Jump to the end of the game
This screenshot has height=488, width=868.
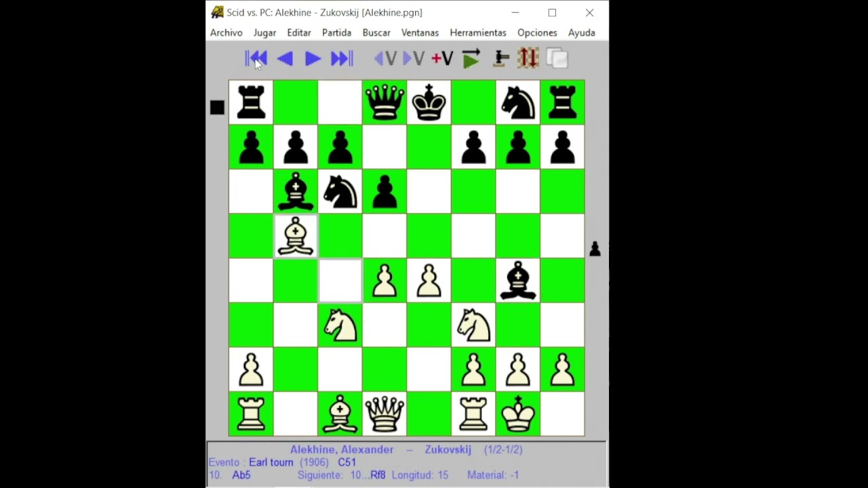[342, 59]
